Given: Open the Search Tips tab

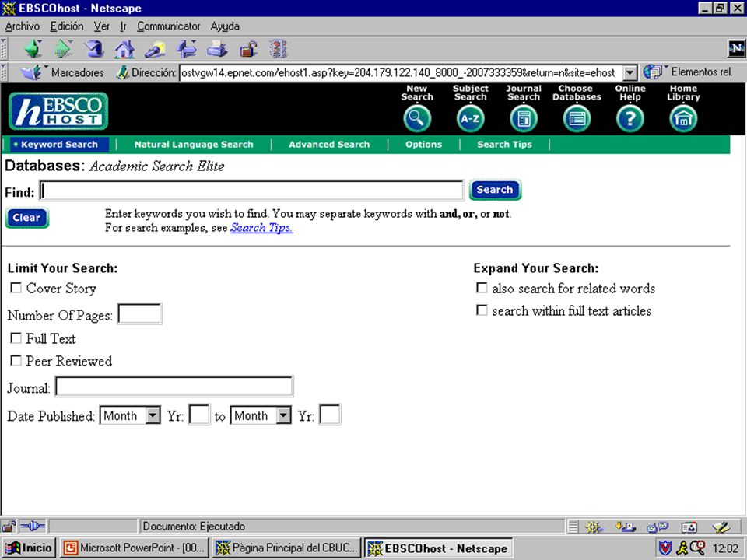Looking at the screenshot, I should click(x=504, y=145).
